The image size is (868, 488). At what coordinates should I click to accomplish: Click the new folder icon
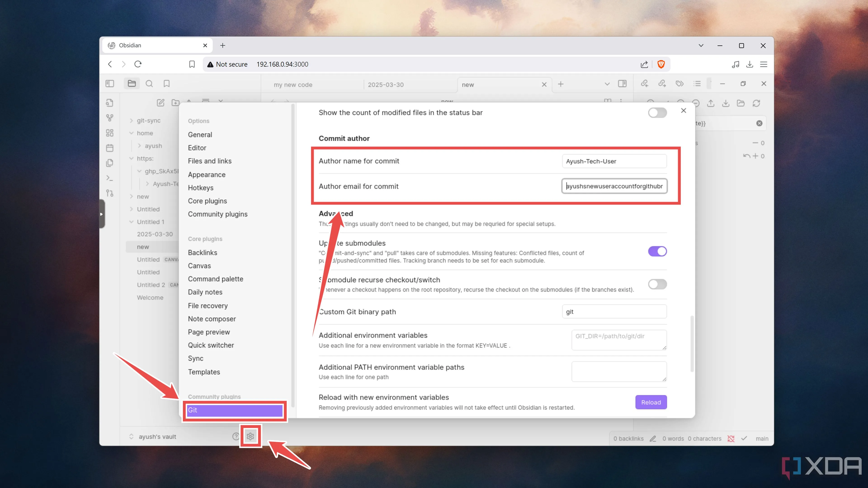175,102
